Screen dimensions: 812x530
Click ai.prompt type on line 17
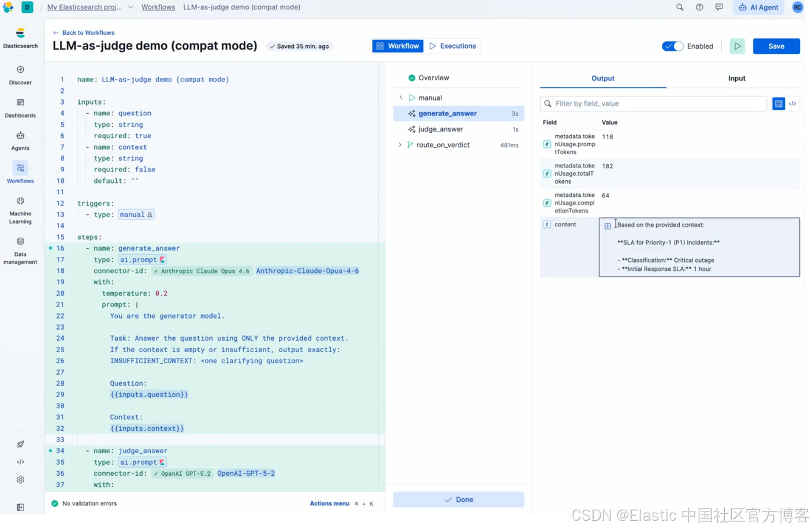(x=142, y=260)
